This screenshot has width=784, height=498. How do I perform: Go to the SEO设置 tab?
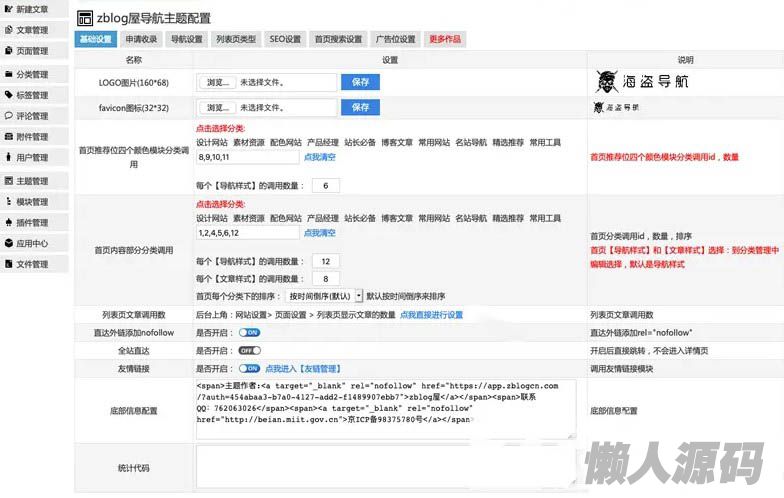pyautogui.click(x=285, y=39)
